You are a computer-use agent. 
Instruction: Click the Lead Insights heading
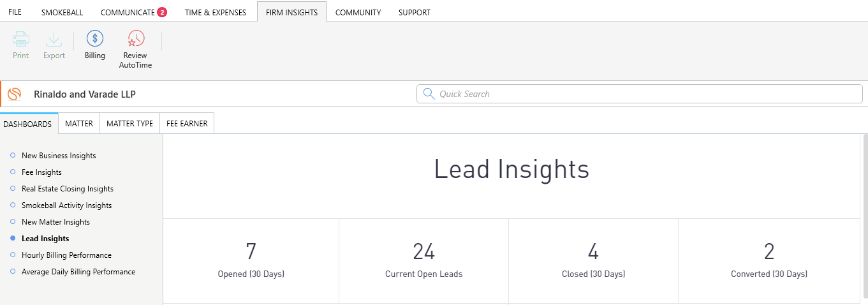(511, 170)
